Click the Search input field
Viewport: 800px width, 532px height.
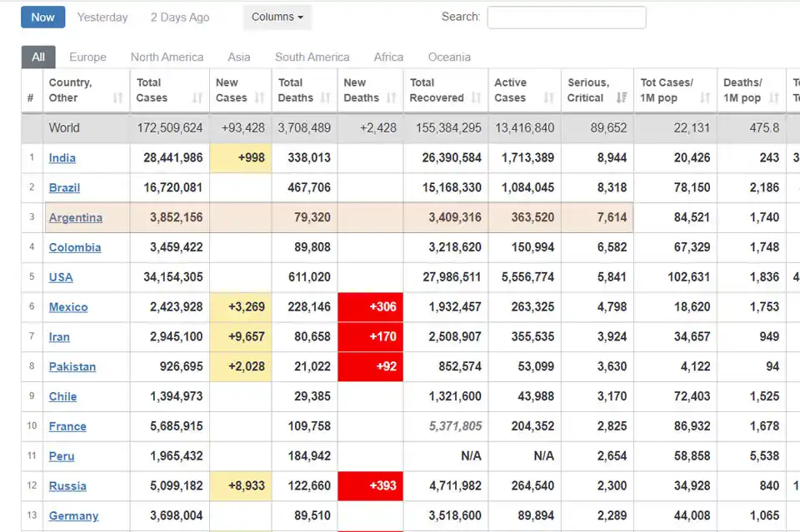coord(566,17)
